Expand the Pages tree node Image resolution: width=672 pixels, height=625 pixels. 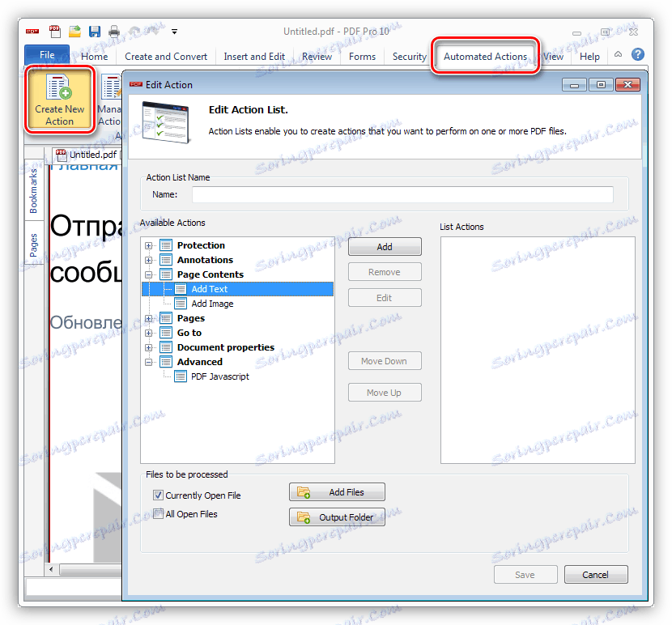148,318
